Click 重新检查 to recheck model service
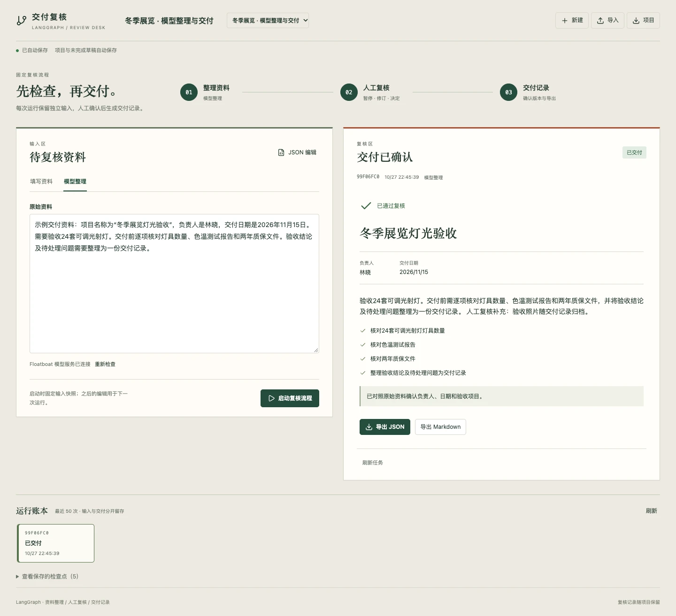The image size is (676, 616). click(105, 364)
